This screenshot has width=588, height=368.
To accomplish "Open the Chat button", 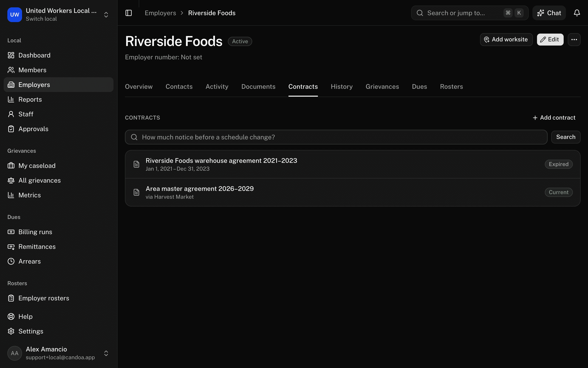I will pyautogui.click(x=549, y=13).
